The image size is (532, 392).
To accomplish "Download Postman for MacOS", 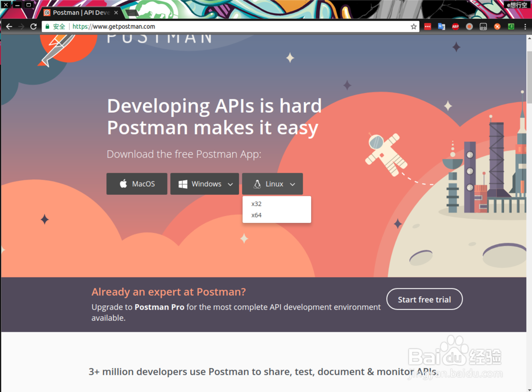I will click(x=137, y=184).
